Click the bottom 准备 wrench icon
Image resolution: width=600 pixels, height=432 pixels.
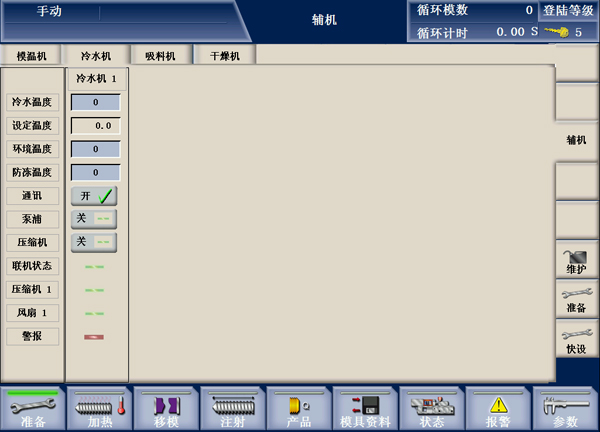click(x=32, y=408)
